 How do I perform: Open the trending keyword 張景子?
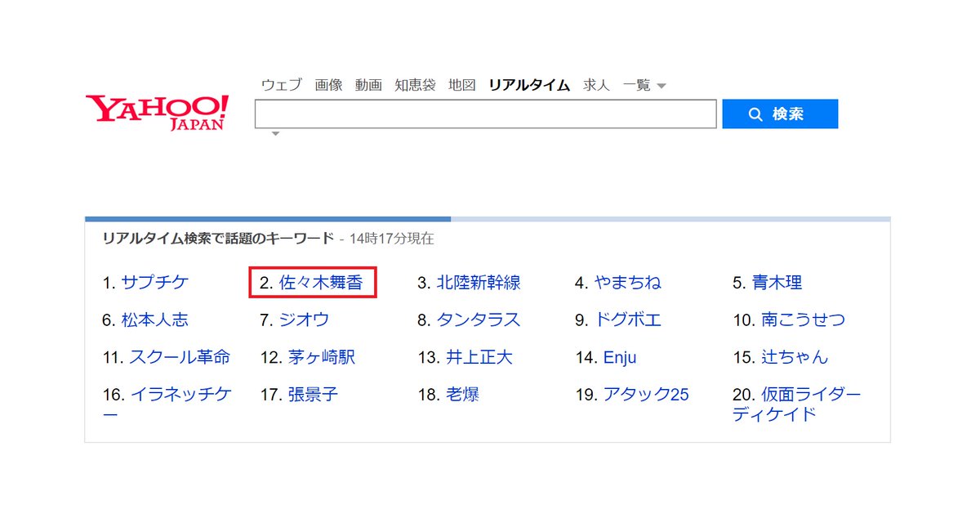coord(313,396)
